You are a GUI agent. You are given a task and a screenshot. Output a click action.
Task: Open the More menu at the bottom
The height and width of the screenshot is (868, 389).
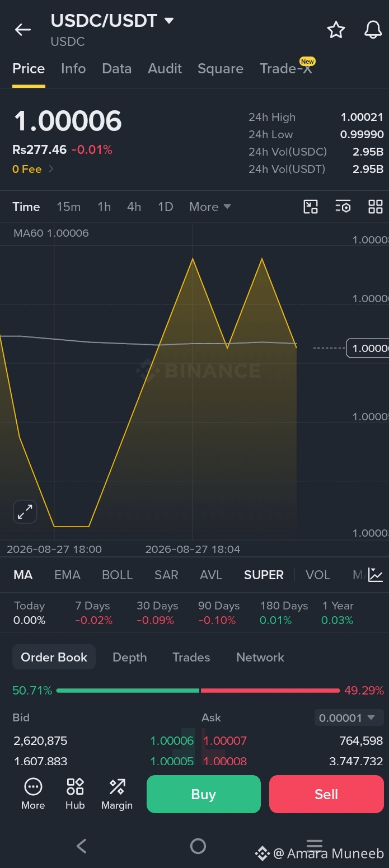33,794
